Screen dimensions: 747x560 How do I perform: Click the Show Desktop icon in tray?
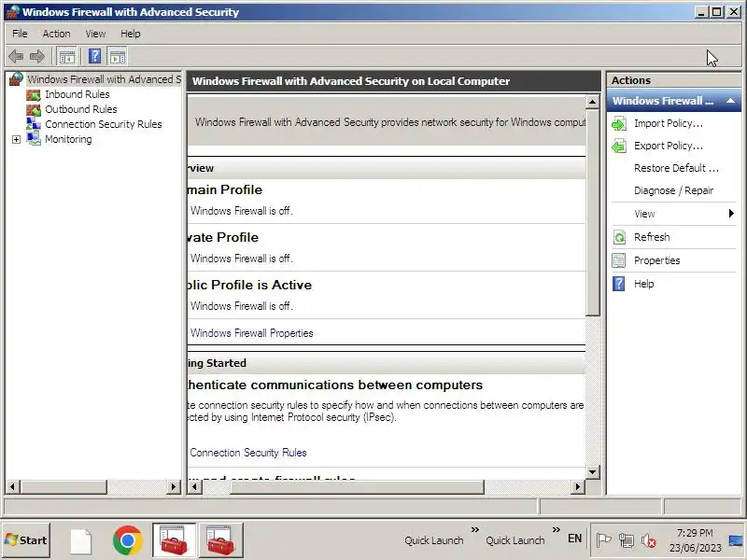pyautogui.click(x=737, y=540)
